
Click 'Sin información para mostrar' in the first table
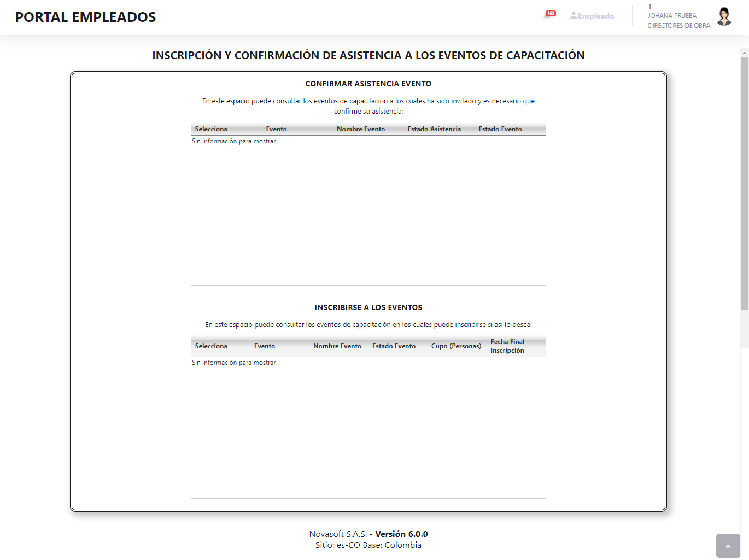coord(233,141)
